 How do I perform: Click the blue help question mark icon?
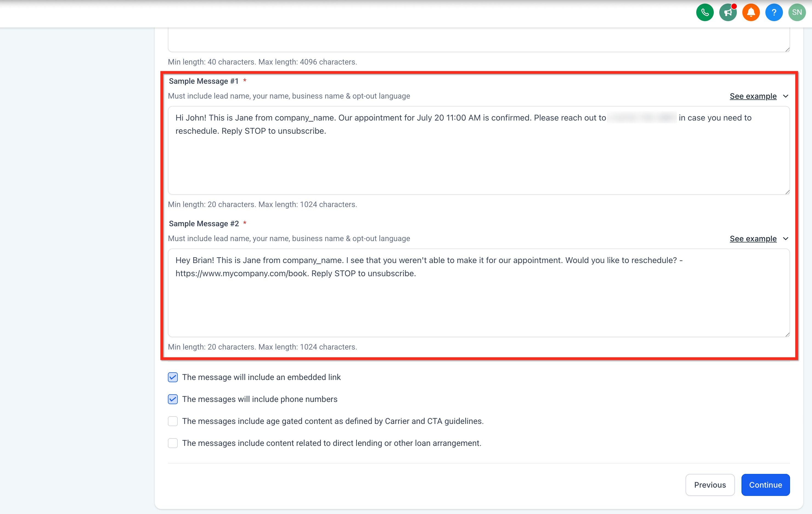(x=774, y=12)
